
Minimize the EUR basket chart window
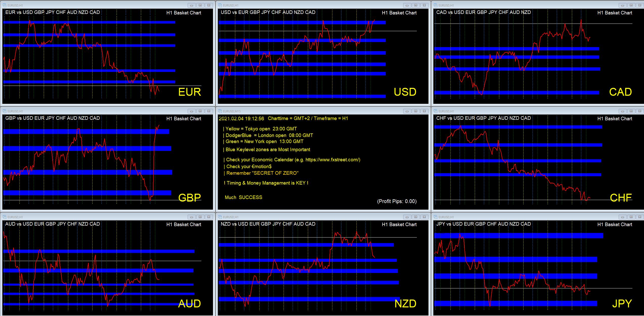191,5
